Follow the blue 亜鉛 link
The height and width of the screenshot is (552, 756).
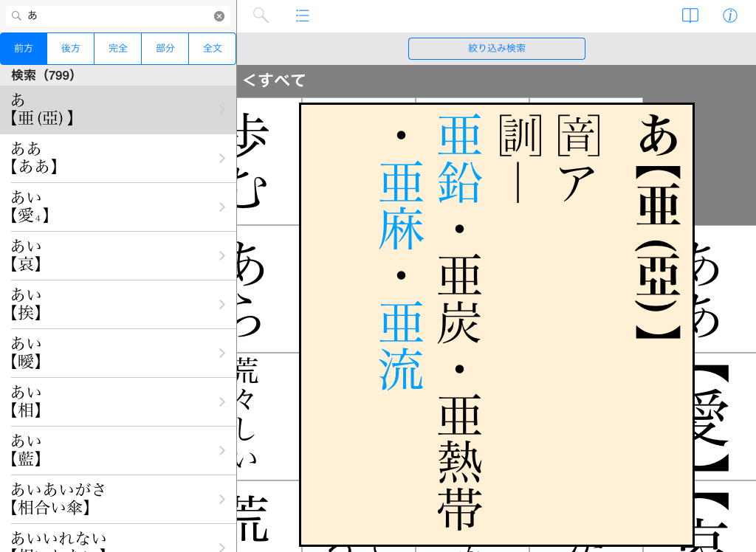coord(459,159)
